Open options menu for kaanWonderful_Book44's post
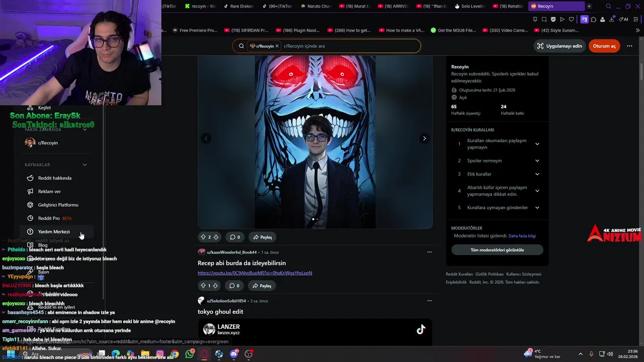This screenshot has height=362, width=644. 429,252
